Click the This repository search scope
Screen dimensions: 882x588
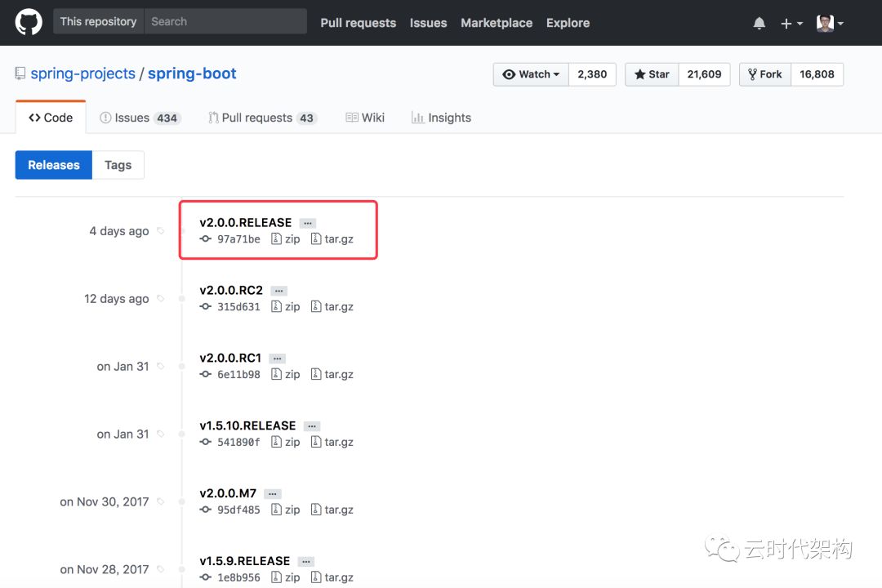coord(99,21)
